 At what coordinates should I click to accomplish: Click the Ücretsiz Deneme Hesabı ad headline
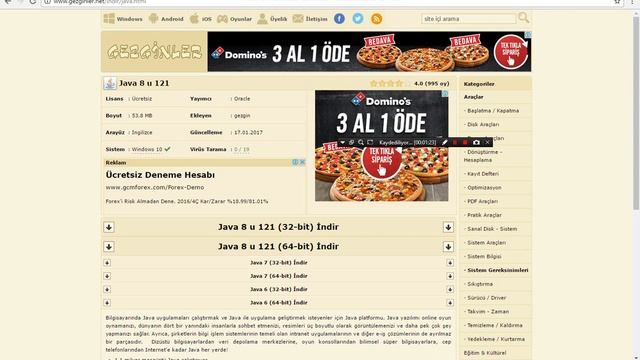tap(160, 175)
